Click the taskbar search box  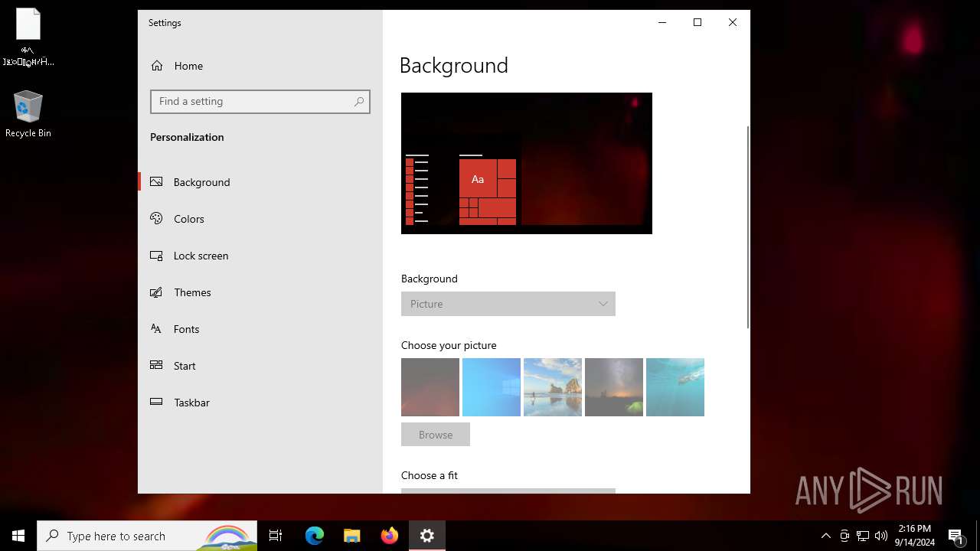point(147,536)
